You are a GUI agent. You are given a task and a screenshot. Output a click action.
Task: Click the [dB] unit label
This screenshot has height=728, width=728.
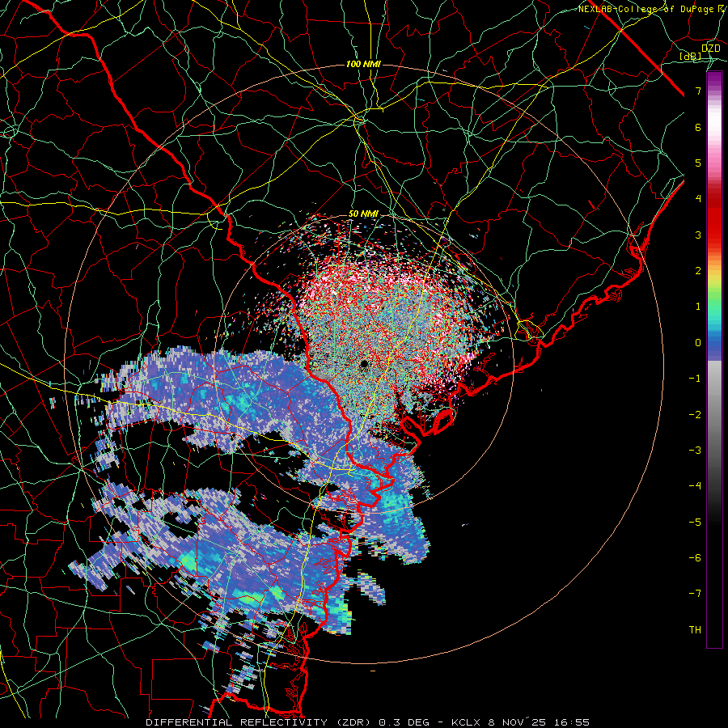point(691,56)
